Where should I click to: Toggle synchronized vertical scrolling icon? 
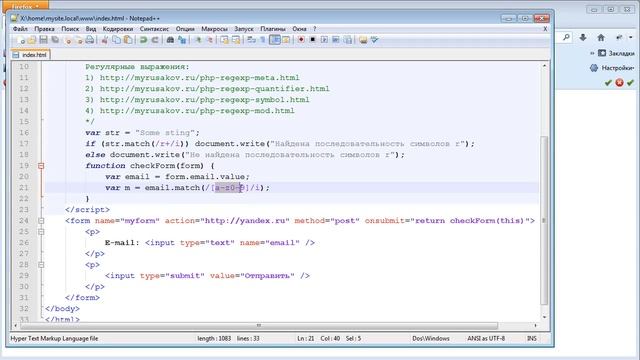pyautogui.click(x=225, y=40)
